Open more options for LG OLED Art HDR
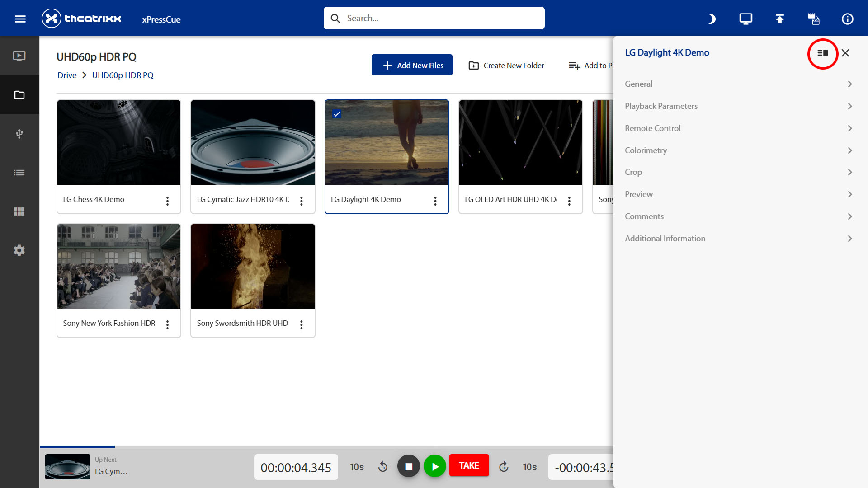The image size is (868, 488). point(569,201)
